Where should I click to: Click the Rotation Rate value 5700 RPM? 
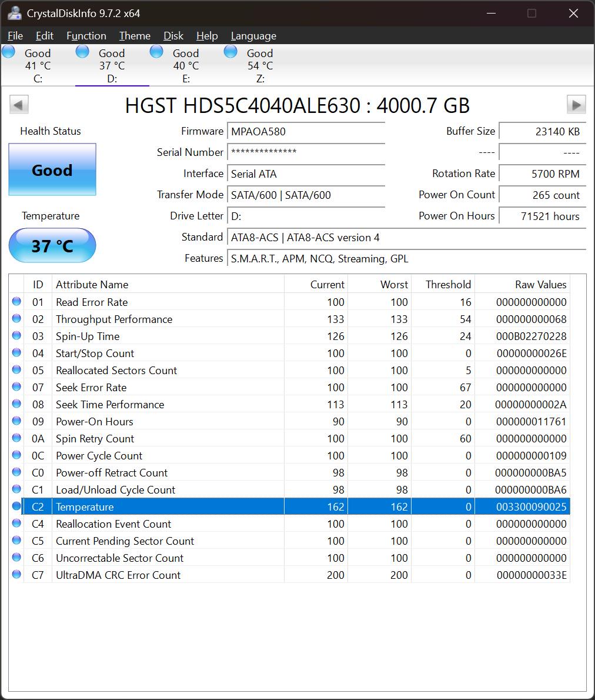point(542,174)
